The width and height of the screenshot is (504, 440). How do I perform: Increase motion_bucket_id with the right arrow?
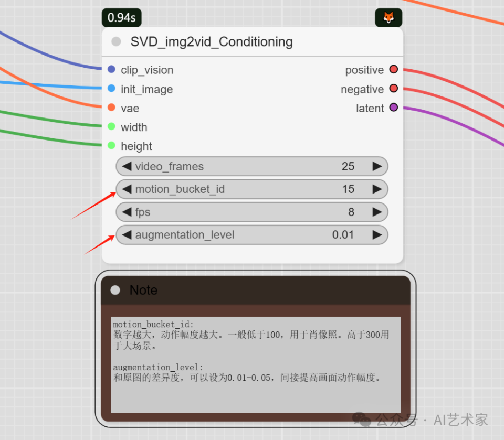click(x=377, y=189)
